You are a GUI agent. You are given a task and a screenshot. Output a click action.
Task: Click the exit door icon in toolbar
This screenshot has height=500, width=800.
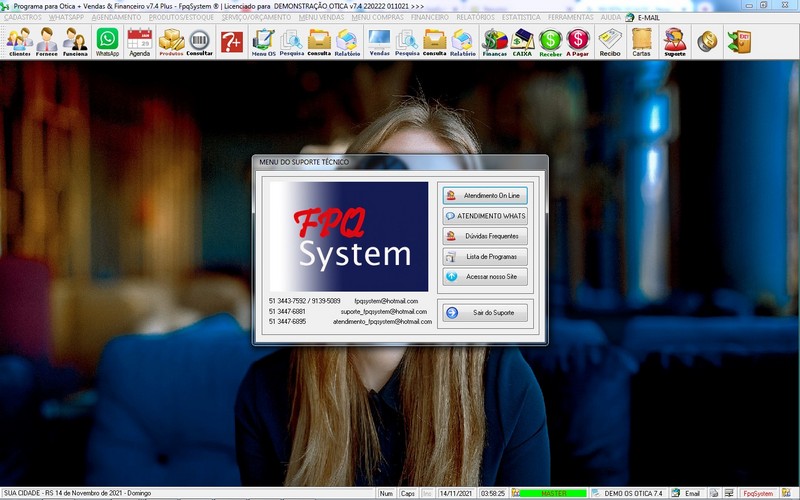739,41
